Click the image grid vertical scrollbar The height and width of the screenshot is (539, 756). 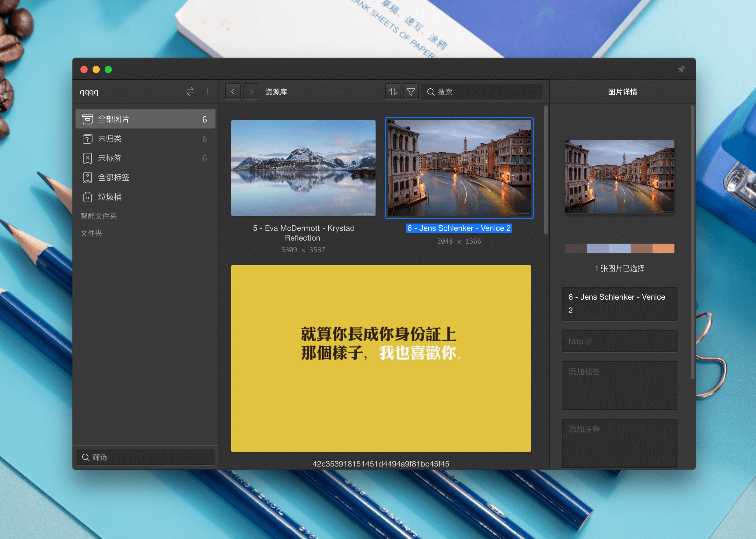[546, 170]
